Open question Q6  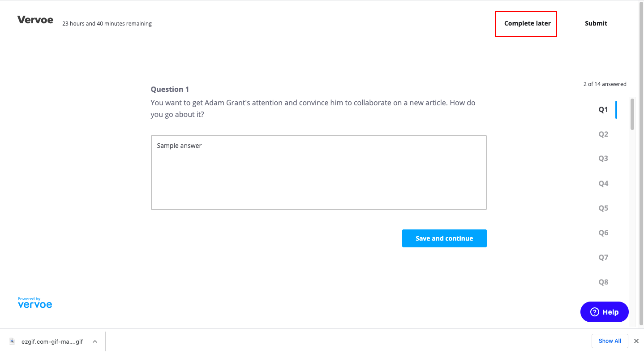pos(603,233)
